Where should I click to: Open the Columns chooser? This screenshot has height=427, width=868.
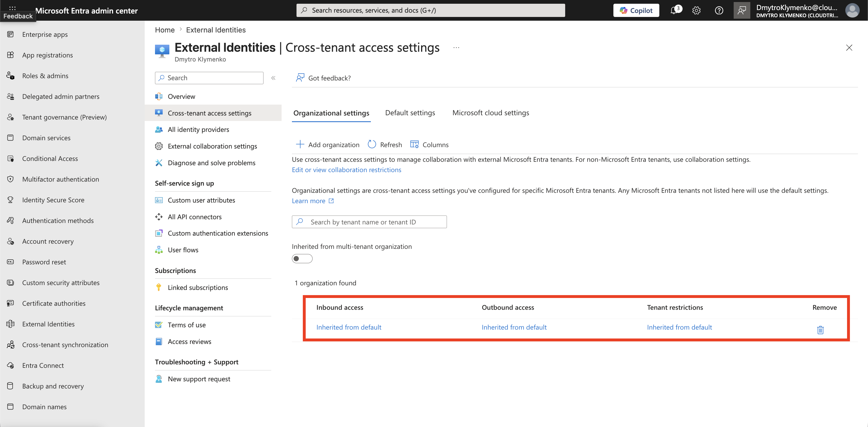click(429, 145)
